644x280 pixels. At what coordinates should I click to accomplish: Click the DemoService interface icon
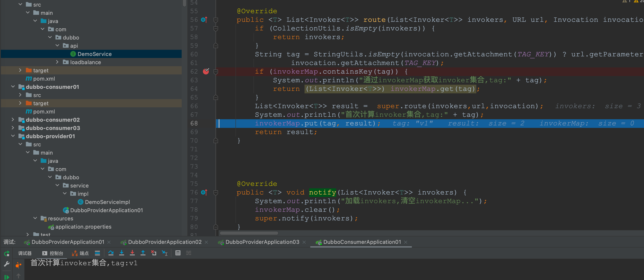tap(73, 54)
